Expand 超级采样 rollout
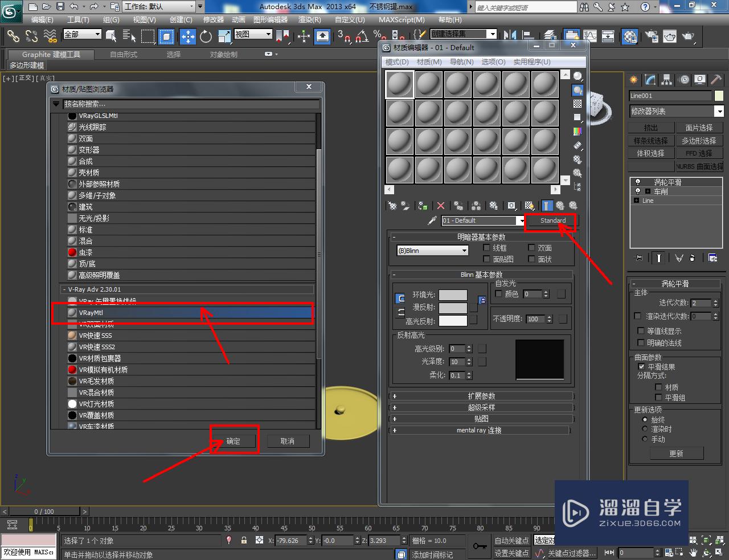729x560 pixels. [481, 407]
